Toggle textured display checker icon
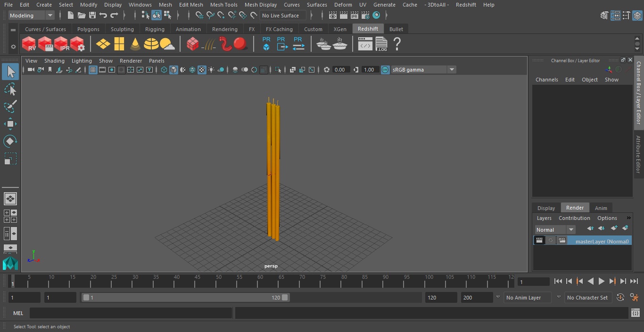The image size is (644, 332). coord(202,70)
